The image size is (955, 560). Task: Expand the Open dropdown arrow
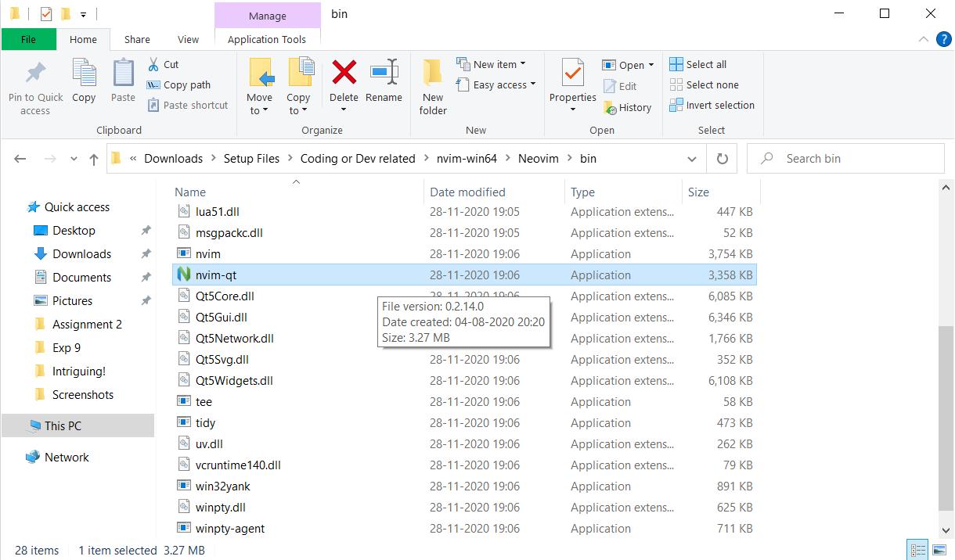tap(651, 65)
